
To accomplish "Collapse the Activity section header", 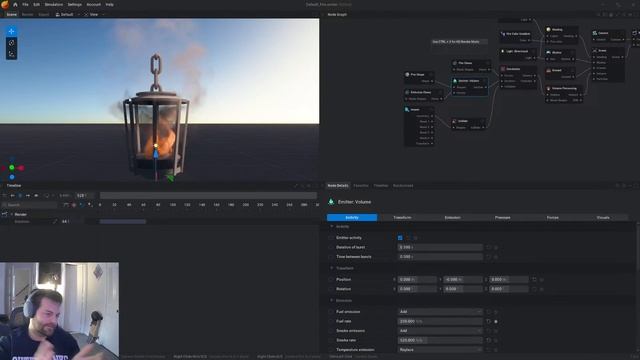I will pos(342,227).
